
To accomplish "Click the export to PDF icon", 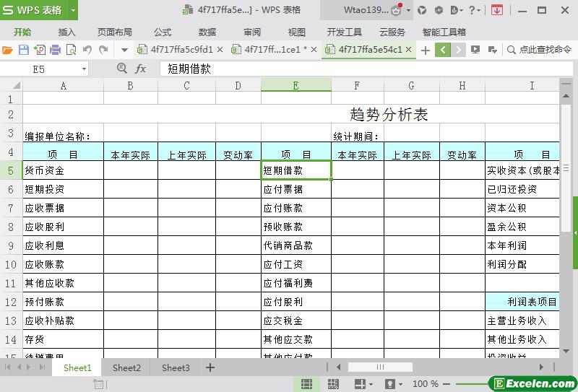I will coord(40,50).
